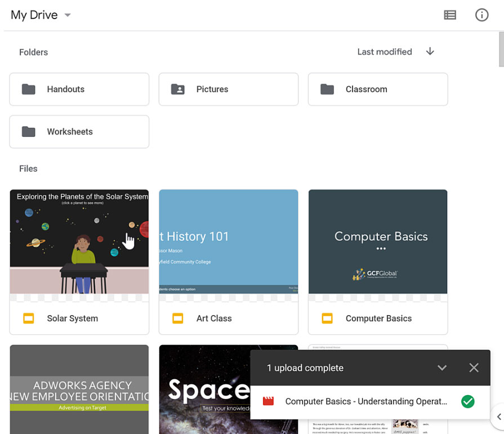The image size is (504, 434).
Task: Click the green upload complete checkmark
Action: (467, 401)
